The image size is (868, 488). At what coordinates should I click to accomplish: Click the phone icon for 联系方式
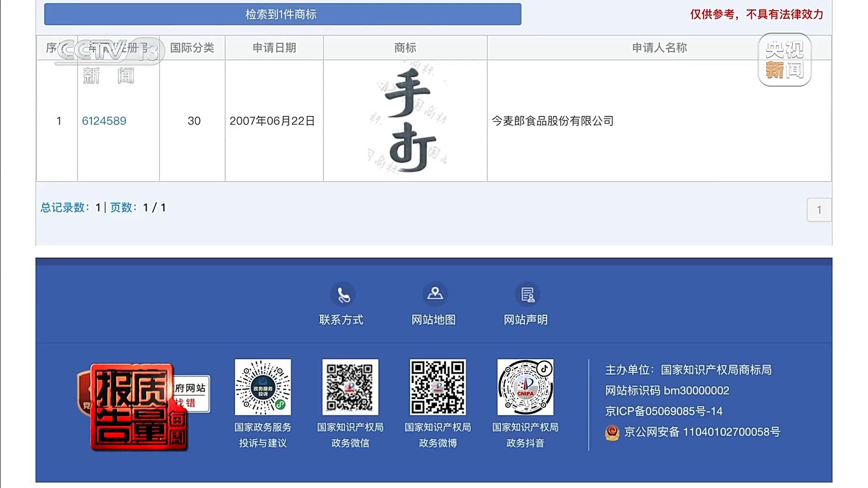[x=343, y=295]
